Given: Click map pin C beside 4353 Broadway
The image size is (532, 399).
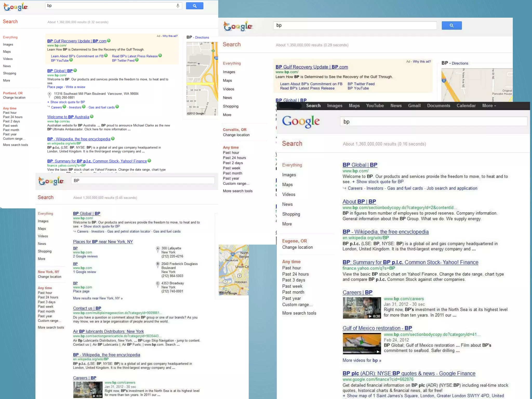Looking at the screenshot, I should coord(157,284).
